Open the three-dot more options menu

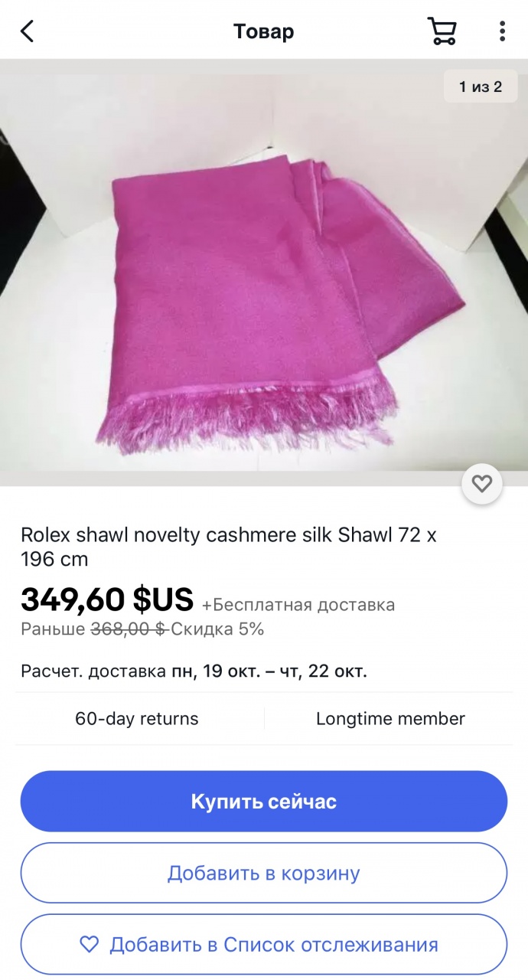[x=502, y=31]
